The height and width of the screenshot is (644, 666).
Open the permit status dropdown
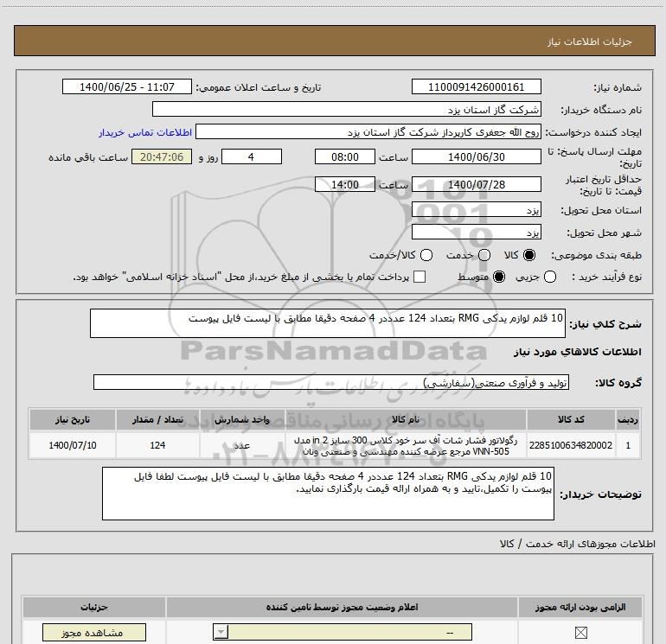coord(343,632)
